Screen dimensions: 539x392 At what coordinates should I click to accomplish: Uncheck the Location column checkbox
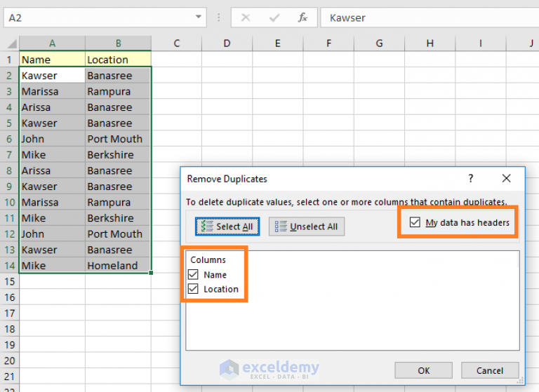[x=193, y=289]
